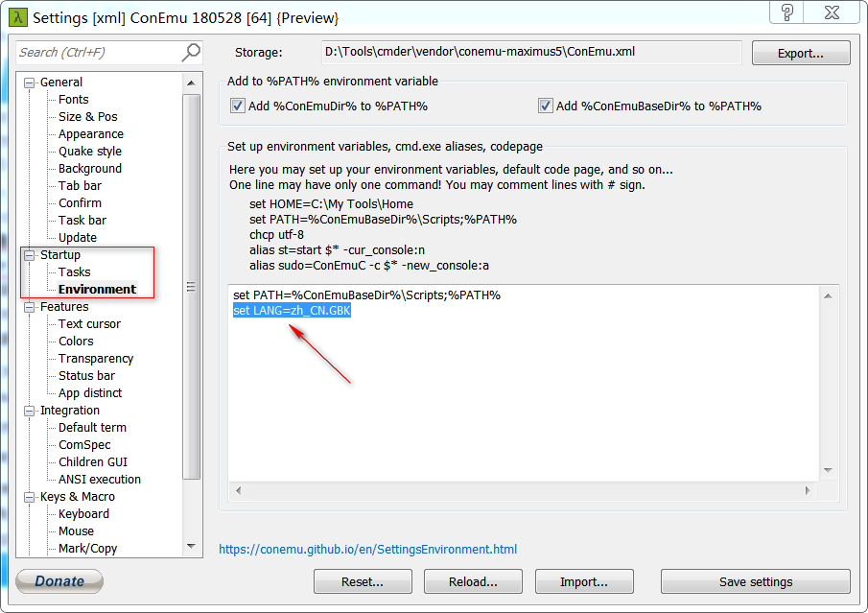The height and width of the screenshot is (613, 868).
Task: Open Background settings page
Action: tap(90, 168)
